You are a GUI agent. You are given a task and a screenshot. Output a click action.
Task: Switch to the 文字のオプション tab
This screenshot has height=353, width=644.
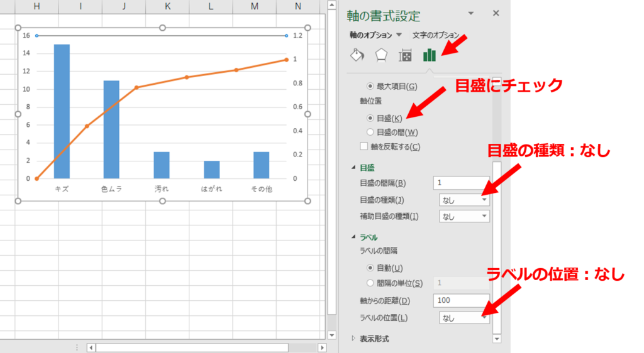pos(435,35)
